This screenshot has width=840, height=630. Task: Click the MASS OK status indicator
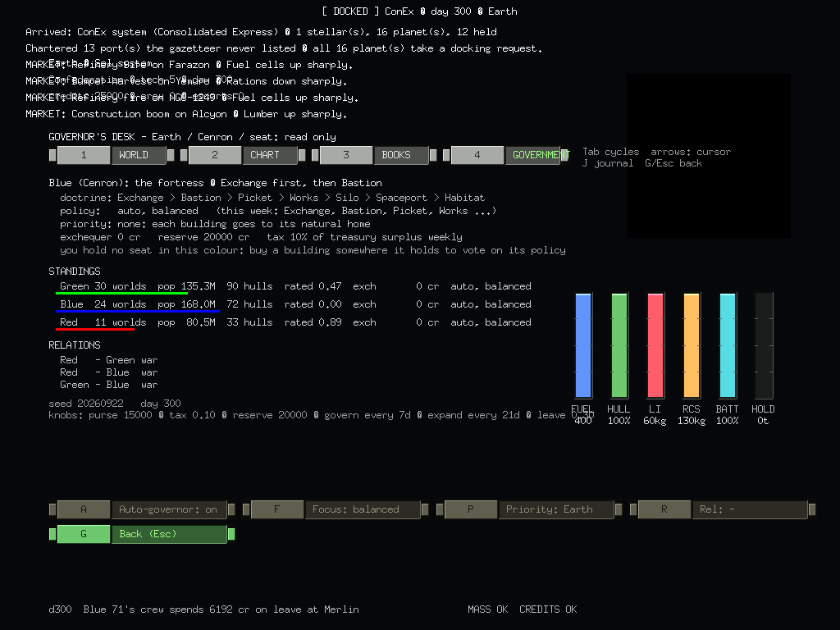point(487,609)
